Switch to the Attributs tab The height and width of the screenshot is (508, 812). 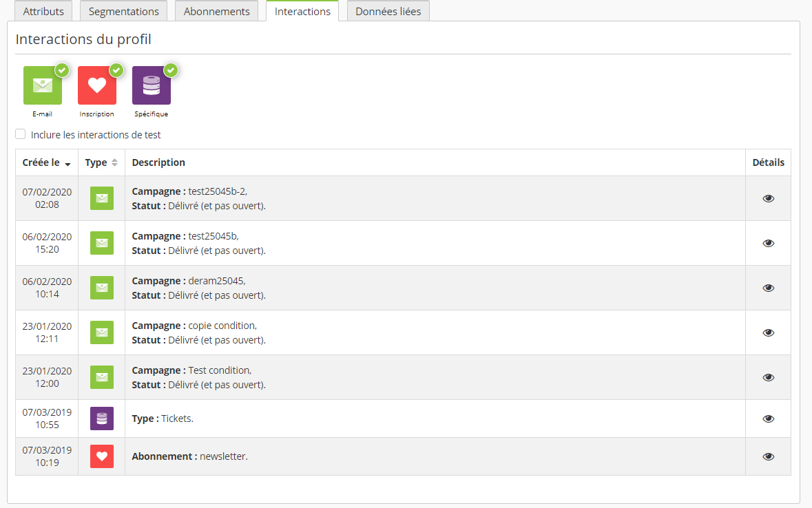[43, 12]
